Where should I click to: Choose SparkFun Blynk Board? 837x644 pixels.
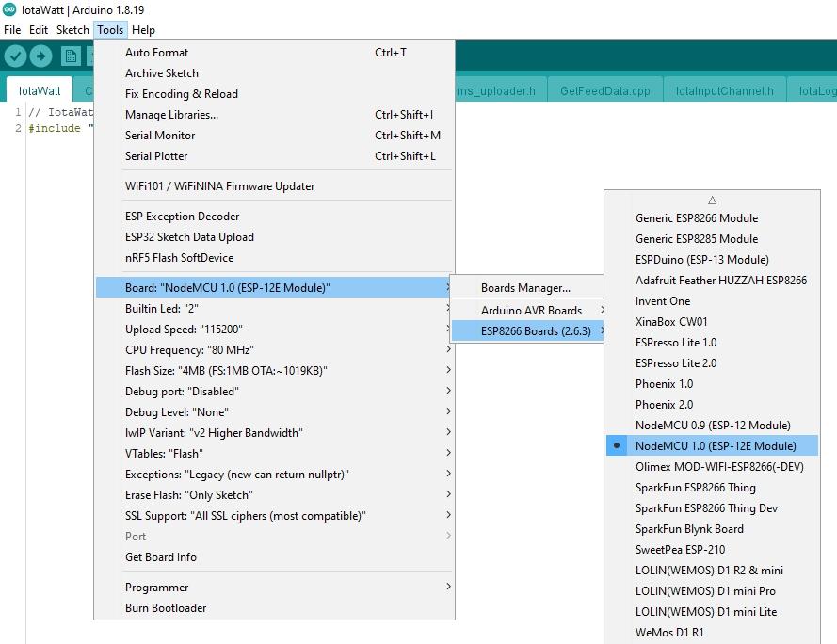tap(712, 528)
